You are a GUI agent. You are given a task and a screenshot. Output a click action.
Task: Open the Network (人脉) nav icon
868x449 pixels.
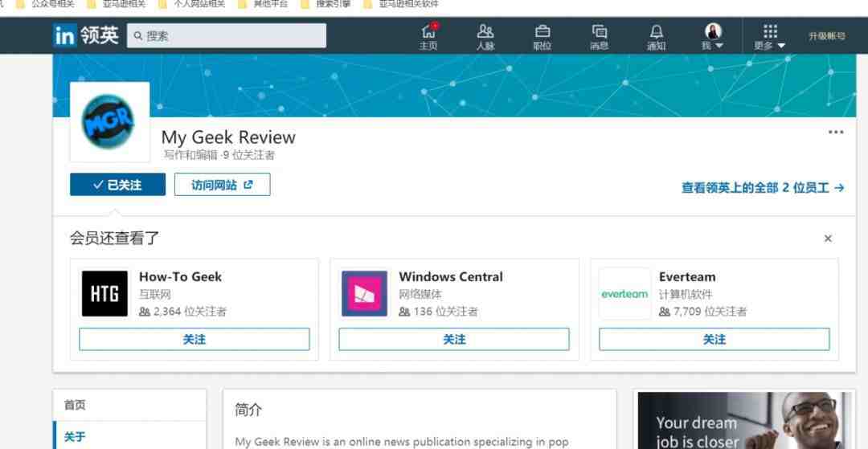pos(485,37)
